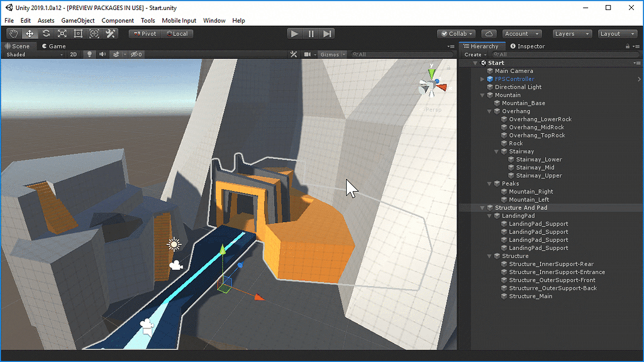Click the Step frame button

(327, 34)
